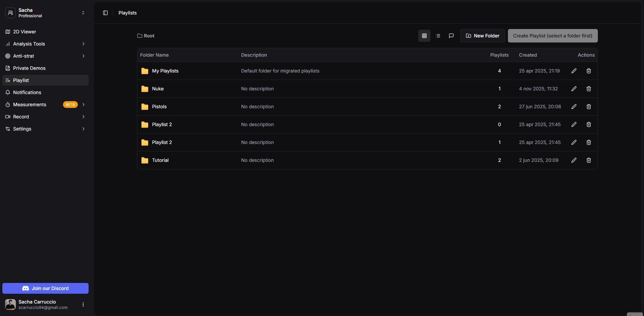This screenshot has width=644, height=316.
Task: Create a New Folder
Action: click(482, 35)
